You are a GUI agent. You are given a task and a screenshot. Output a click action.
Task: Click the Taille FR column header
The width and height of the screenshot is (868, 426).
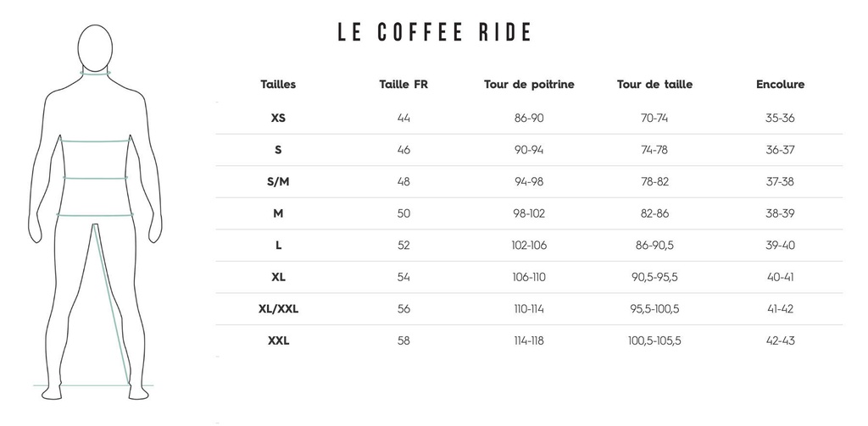click(403, 85)
